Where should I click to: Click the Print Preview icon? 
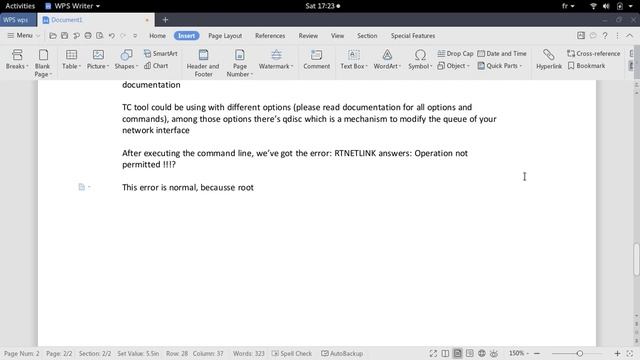click(x=100, y=36)
